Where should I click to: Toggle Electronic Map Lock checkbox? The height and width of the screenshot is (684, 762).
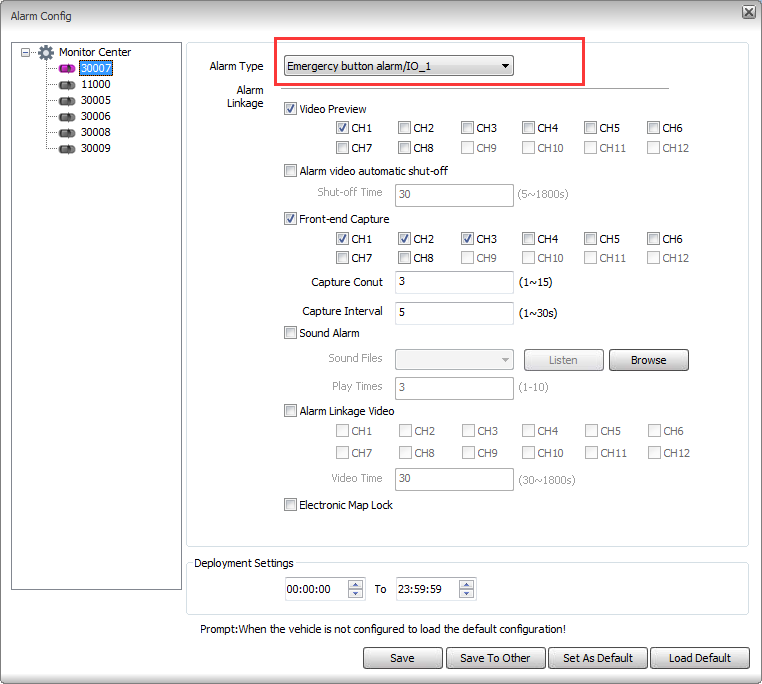click(x=291, y=505)
